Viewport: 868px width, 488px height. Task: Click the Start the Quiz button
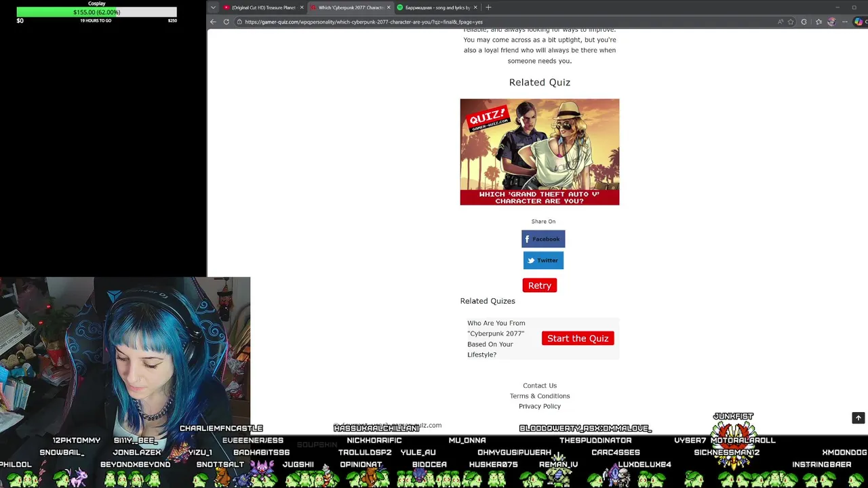578,338
